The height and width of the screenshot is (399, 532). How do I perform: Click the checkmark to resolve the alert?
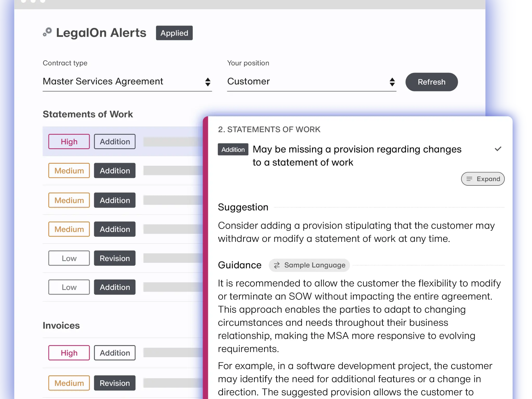click(x=498, y=149)
